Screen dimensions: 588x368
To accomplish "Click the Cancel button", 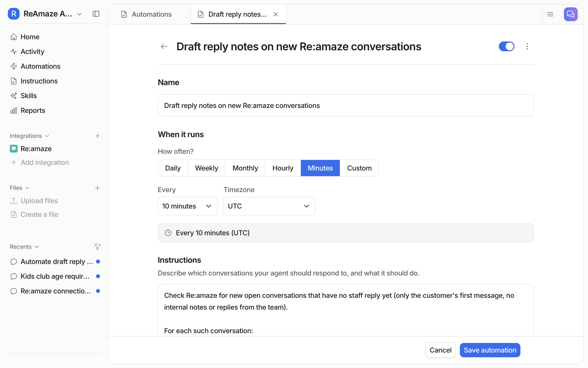I will (441, 350).
